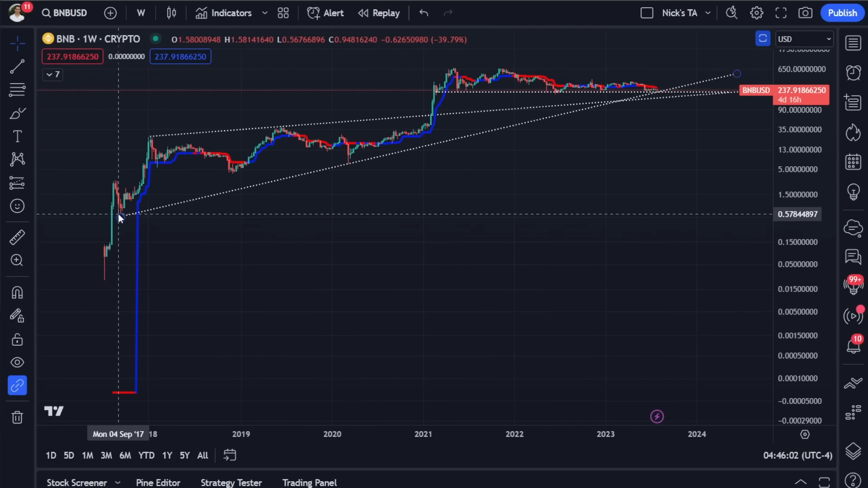868x488 pixels.
Task: Open the help center question mark
Action: coord(853,480)
